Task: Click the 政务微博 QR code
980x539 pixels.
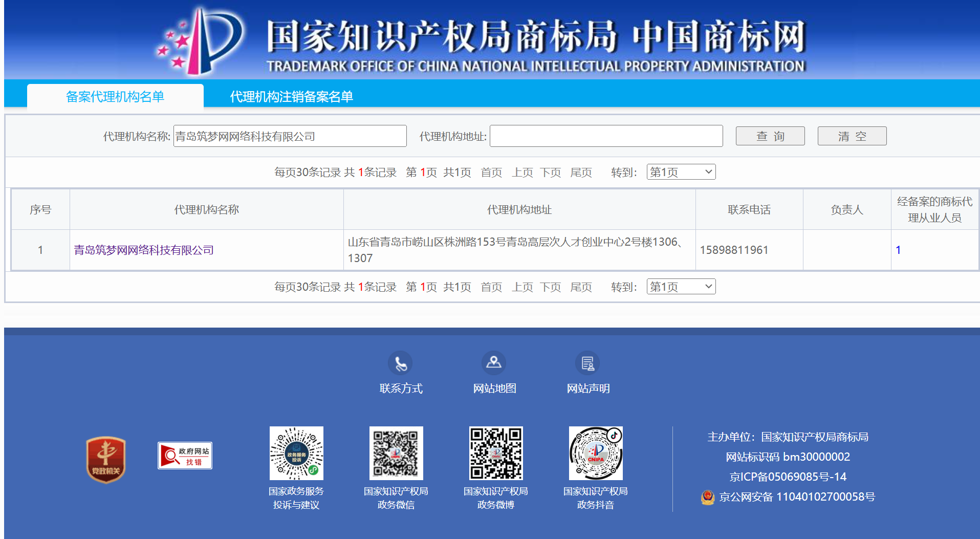Action: point(496,454)
